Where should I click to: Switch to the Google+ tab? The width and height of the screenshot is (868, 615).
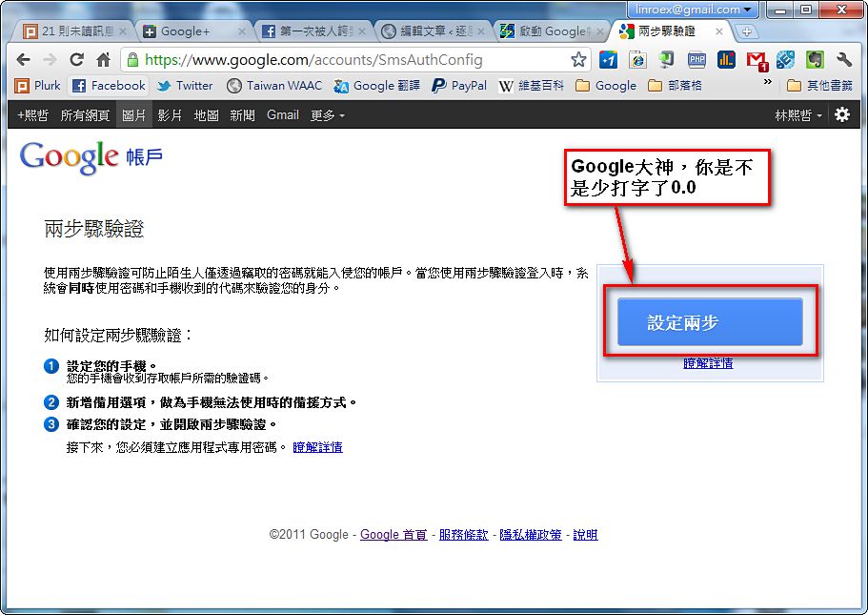pos(192,31)
